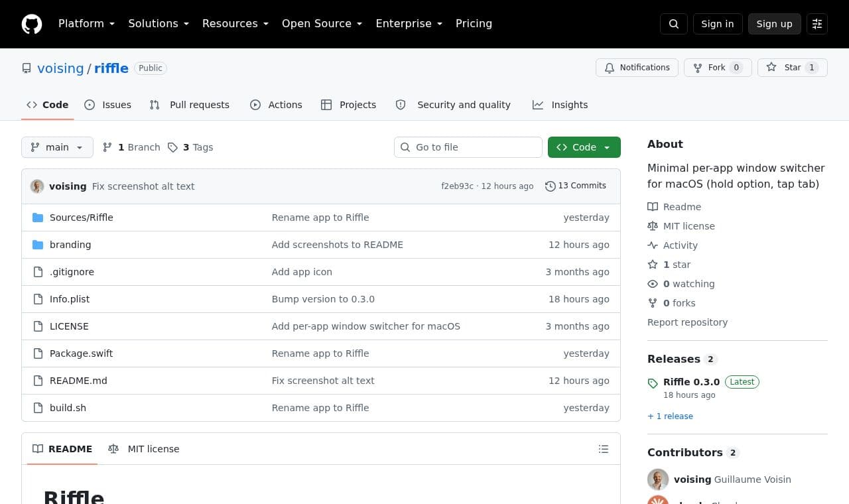The height and width of the screenshot is (504, 849).
Task: Open the Report repository link
Action: point(687,322)
